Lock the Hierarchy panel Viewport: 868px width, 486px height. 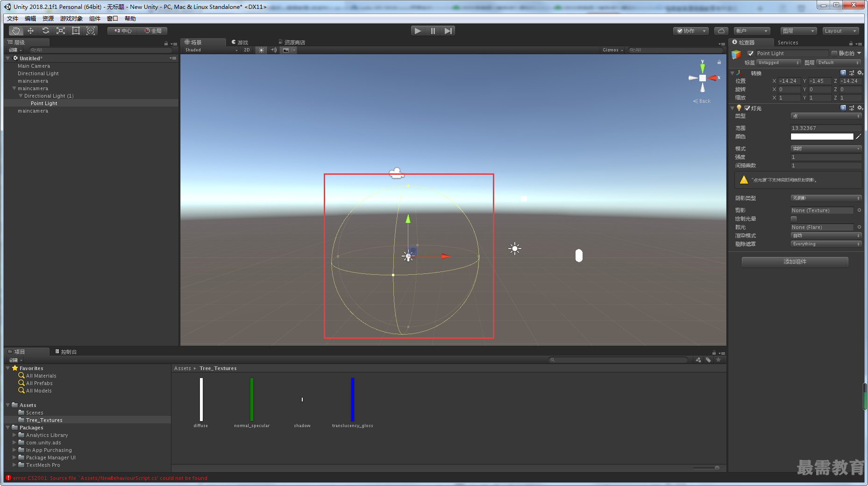click(166, 43)
